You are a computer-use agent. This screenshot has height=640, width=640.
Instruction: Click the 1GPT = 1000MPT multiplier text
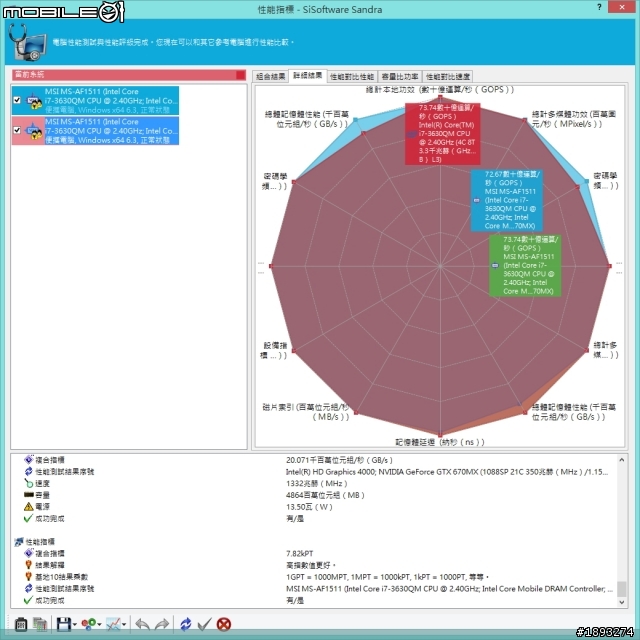[x=387, y=577]
